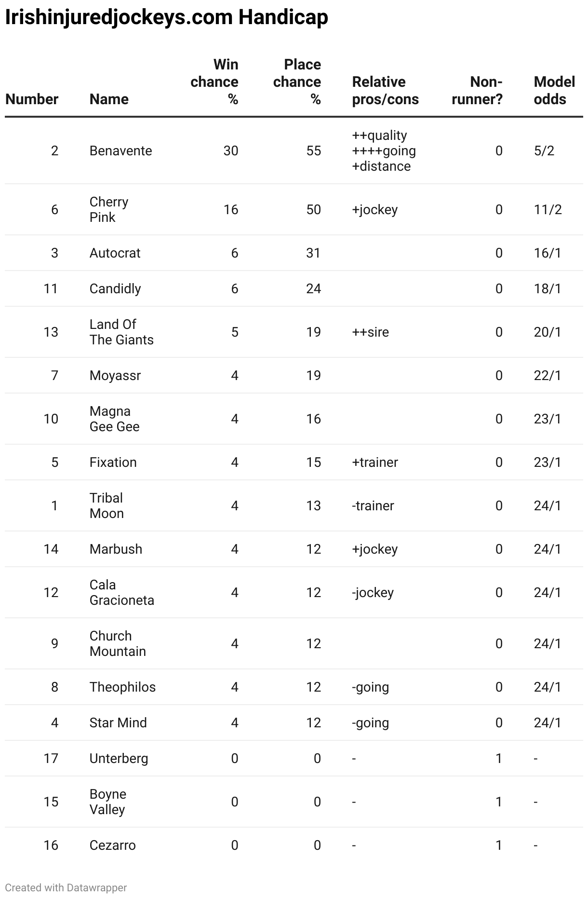This screenshot has height=899, width=588.
Task: Select the Irishinjuredjockeys.com Handicap title
Action: click(x=167, y=17)
